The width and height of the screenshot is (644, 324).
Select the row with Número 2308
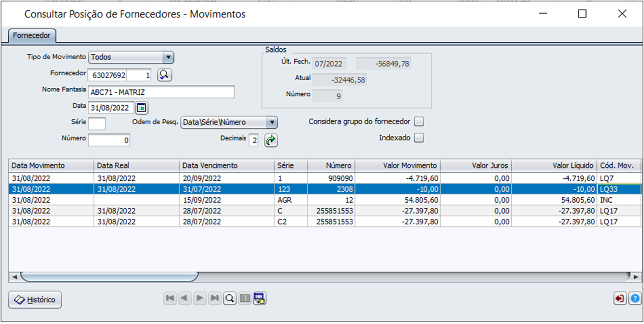coord(325,189)
